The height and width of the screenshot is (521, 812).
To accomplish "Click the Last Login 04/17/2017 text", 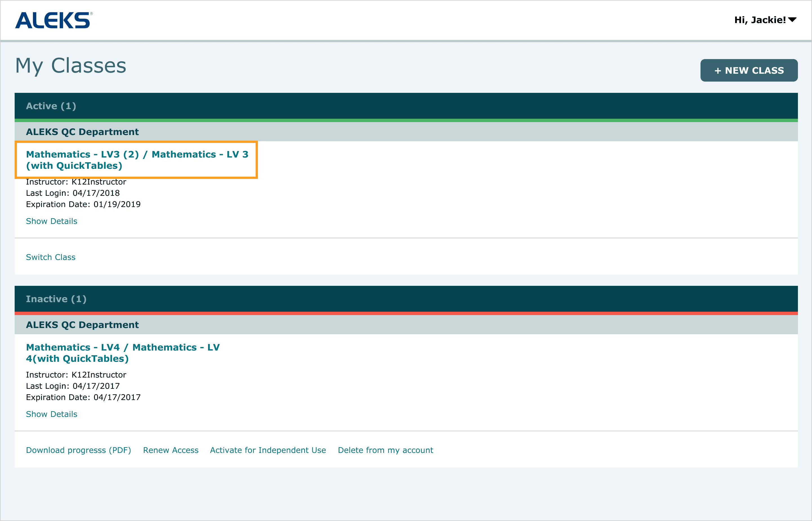I will (73, 386).
